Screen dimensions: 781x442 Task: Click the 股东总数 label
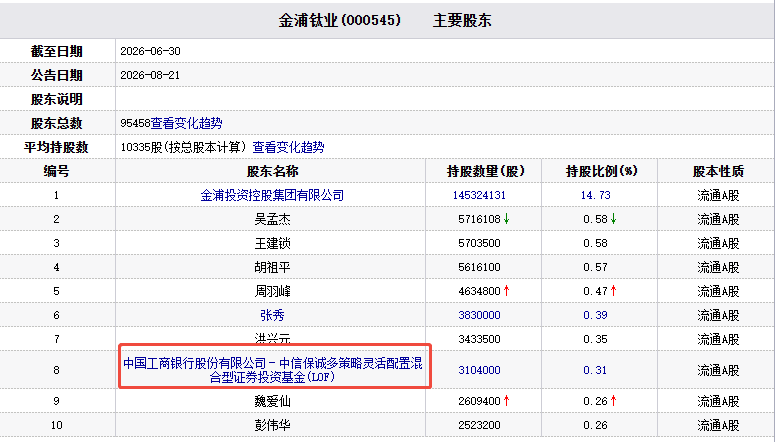coord(56,123)
